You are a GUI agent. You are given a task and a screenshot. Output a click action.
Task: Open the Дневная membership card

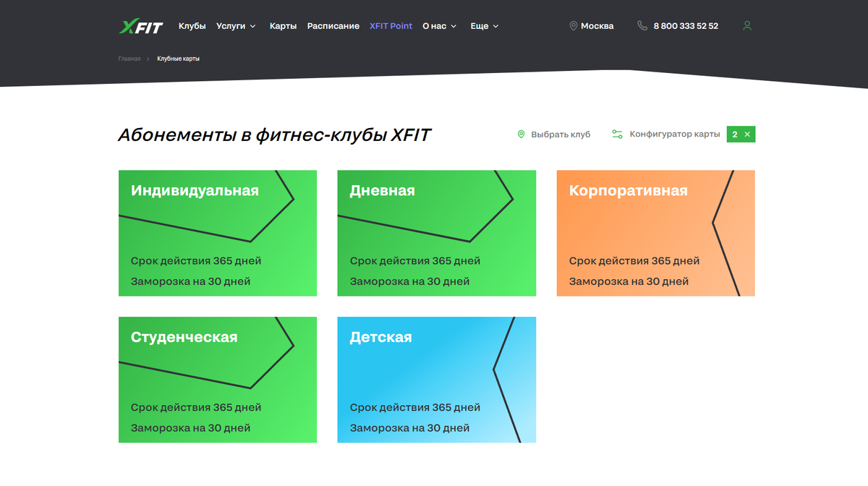tap(437, 233)
